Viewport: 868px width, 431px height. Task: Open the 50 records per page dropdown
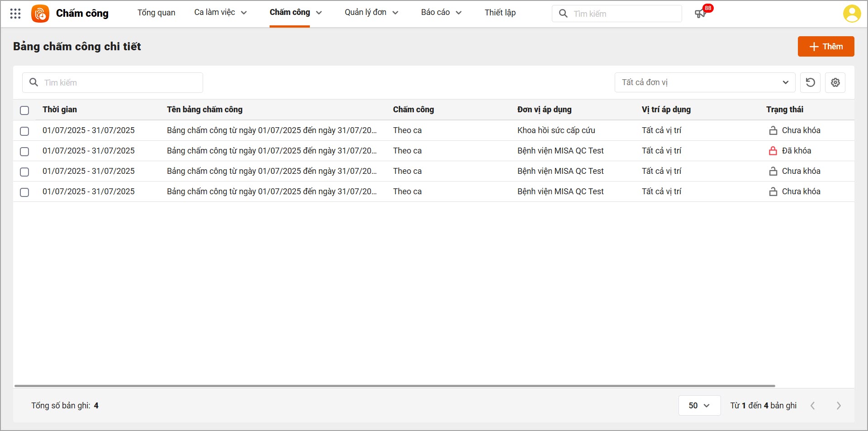click(699, 406)
